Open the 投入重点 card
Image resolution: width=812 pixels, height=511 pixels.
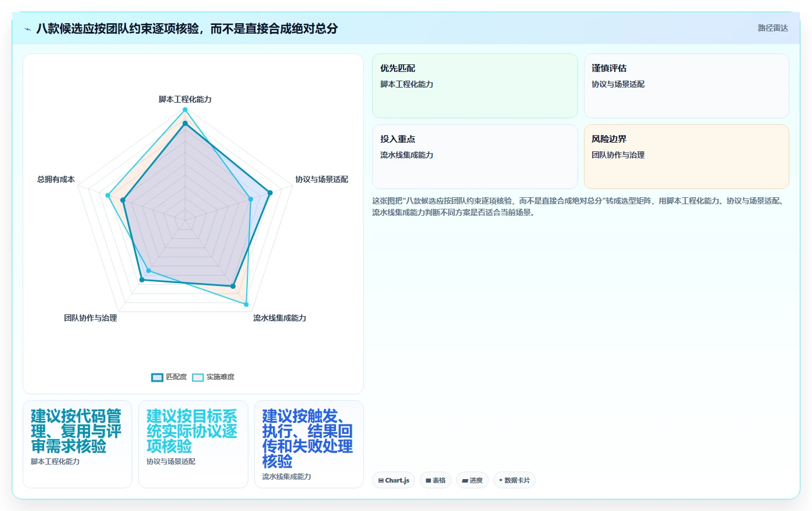coord(475,157)
